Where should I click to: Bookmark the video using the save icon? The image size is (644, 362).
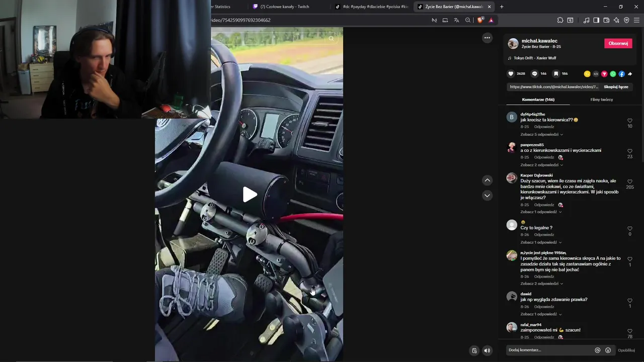(x=556, y=73)
